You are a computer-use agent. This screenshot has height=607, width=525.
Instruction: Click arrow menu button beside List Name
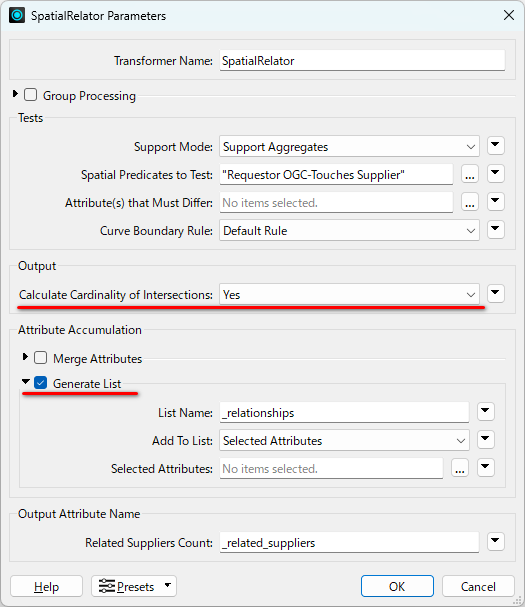[x=486, y=412]
